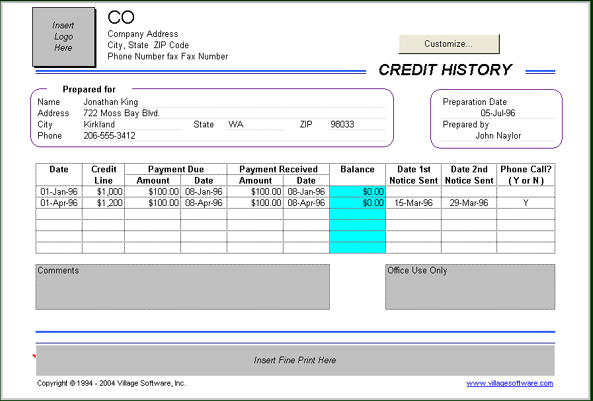Click the ZIP field showing 98033
The width and height of the screenshot is (593, 401).
click(x=357, y=124)
